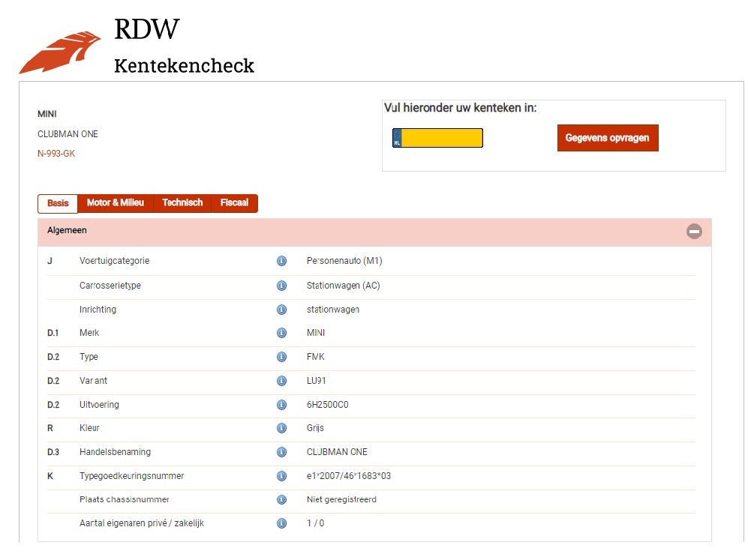Screen dimensions: 748x560
Task: Click the info icon for Kleur
Action: (281, 428)
